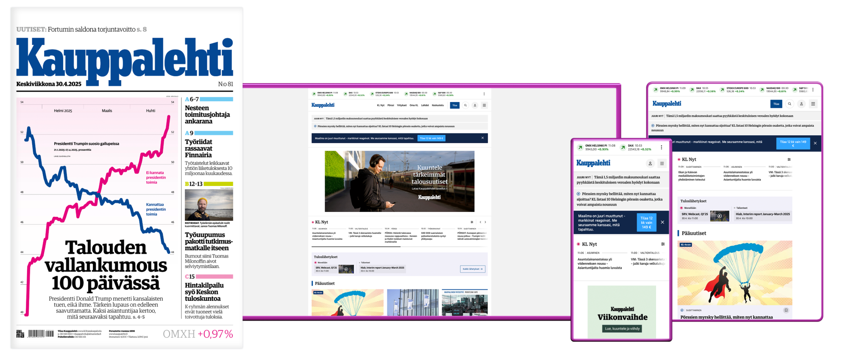868x355 pixels.
Task: Open KL Nyt menu on desktop
Action: (381, 105)
